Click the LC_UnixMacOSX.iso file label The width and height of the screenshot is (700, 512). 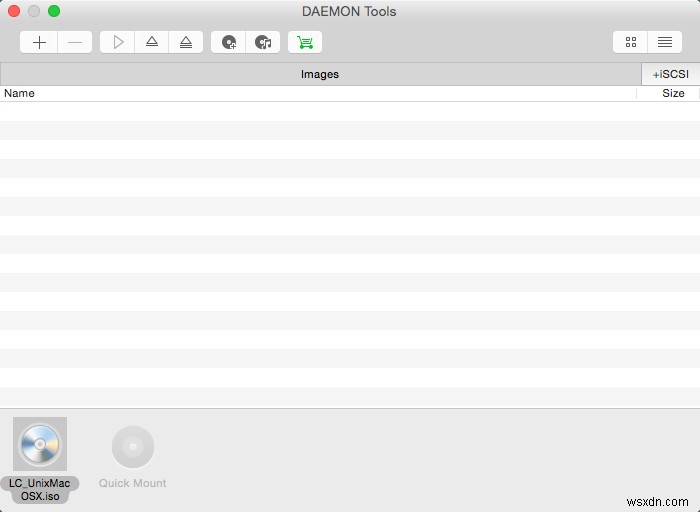[x=40, y=490]
